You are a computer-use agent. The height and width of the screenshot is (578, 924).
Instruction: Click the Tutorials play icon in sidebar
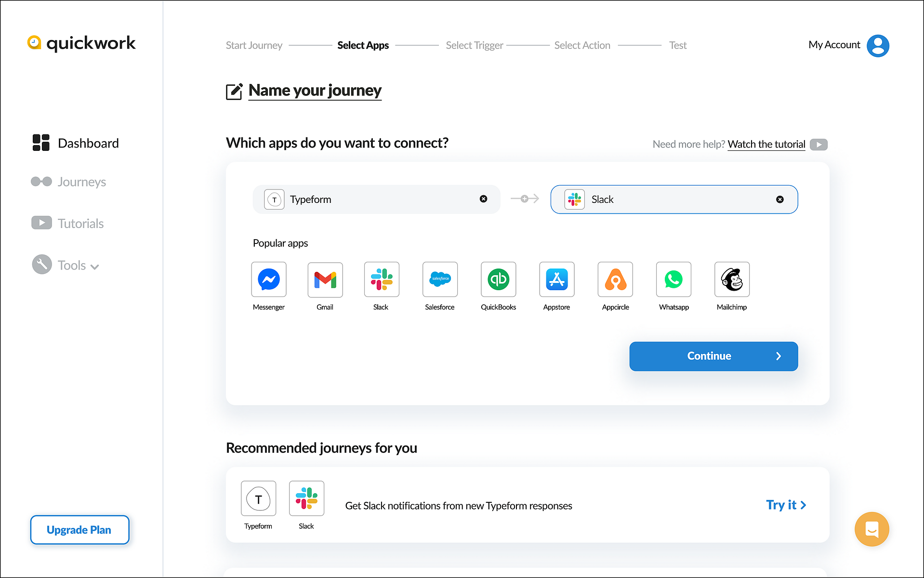click(41, 223)
